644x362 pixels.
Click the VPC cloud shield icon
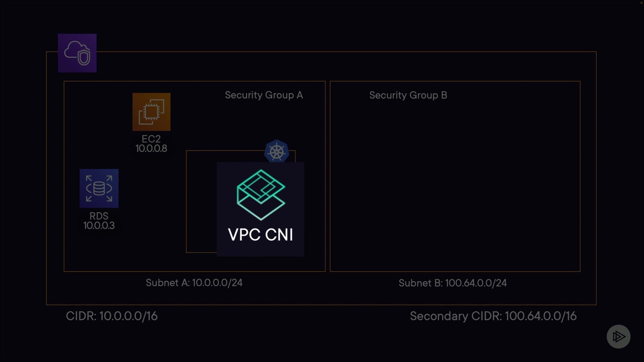77,53
